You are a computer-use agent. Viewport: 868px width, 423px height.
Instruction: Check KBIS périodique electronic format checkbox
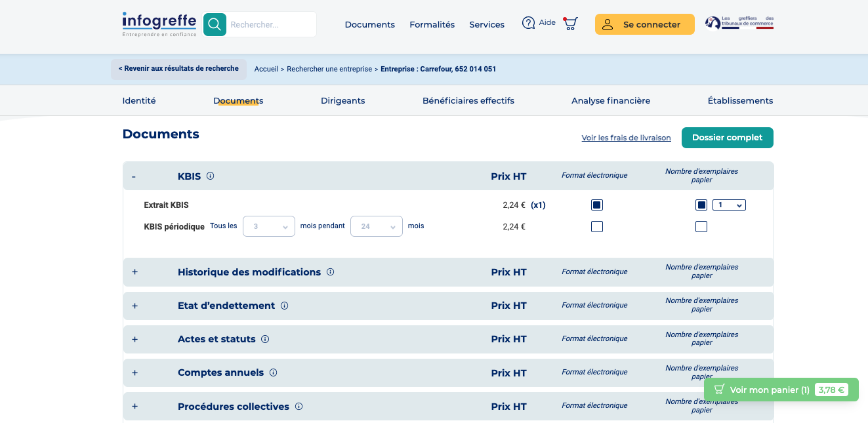(597, 227)
